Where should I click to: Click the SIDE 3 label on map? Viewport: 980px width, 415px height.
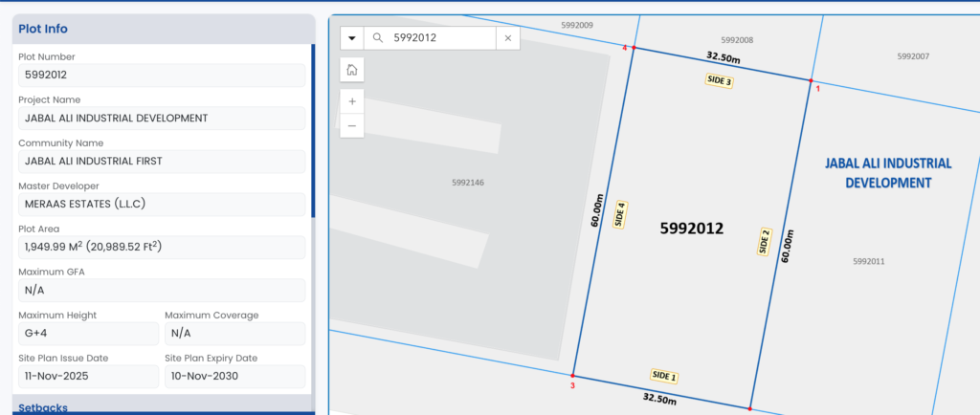[719, 81]
